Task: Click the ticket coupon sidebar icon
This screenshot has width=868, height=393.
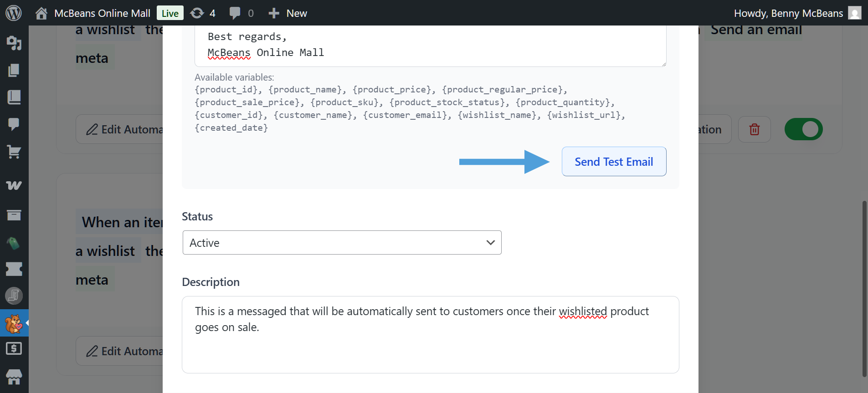Action: point(14,269)
